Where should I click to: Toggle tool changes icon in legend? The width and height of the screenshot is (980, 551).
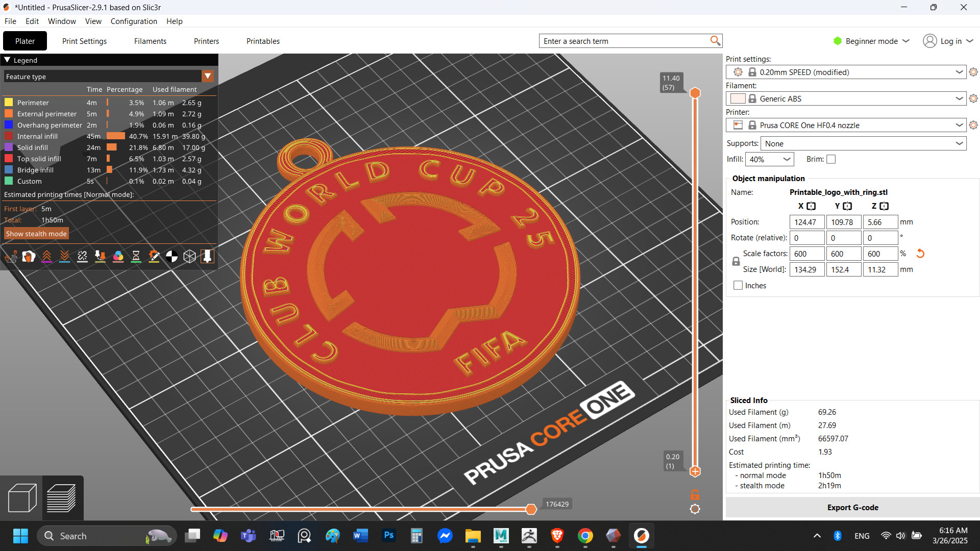coord(100,257)
